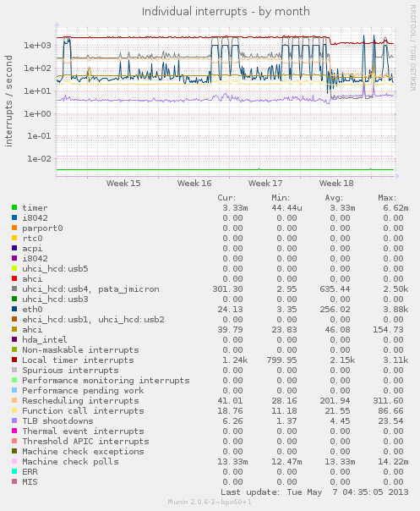Click the RRDTOOL / TOBI OETIKER watermark

point(412,48)
